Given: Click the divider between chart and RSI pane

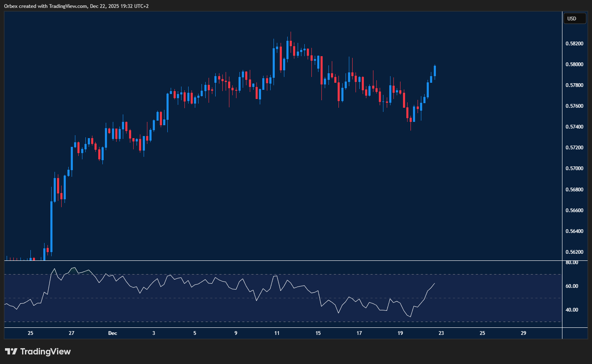Looking at the screenshot, I should click(283, 261).
